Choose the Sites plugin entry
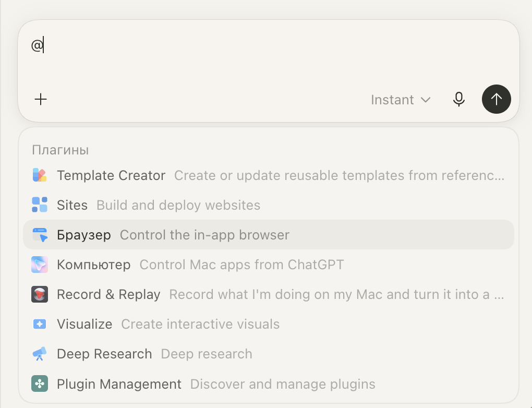The width and height of the screenshot is (532, 408). point(269,205)
